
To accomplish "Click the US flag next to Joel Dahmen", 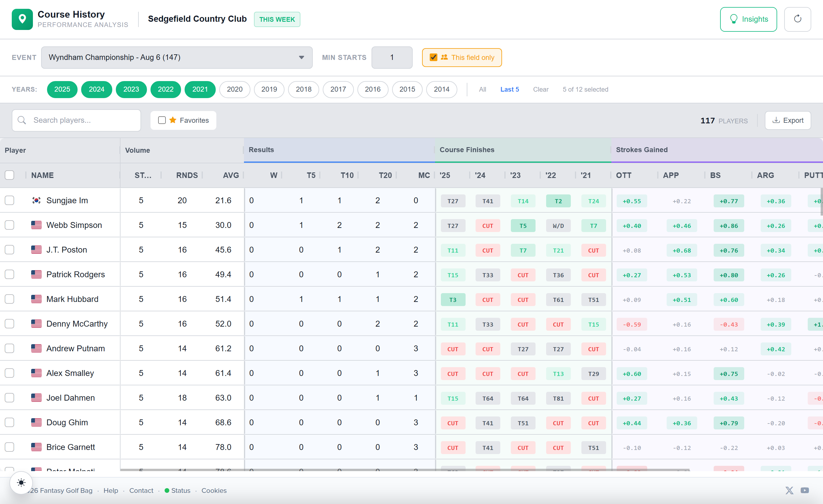I will pos(36,398).
